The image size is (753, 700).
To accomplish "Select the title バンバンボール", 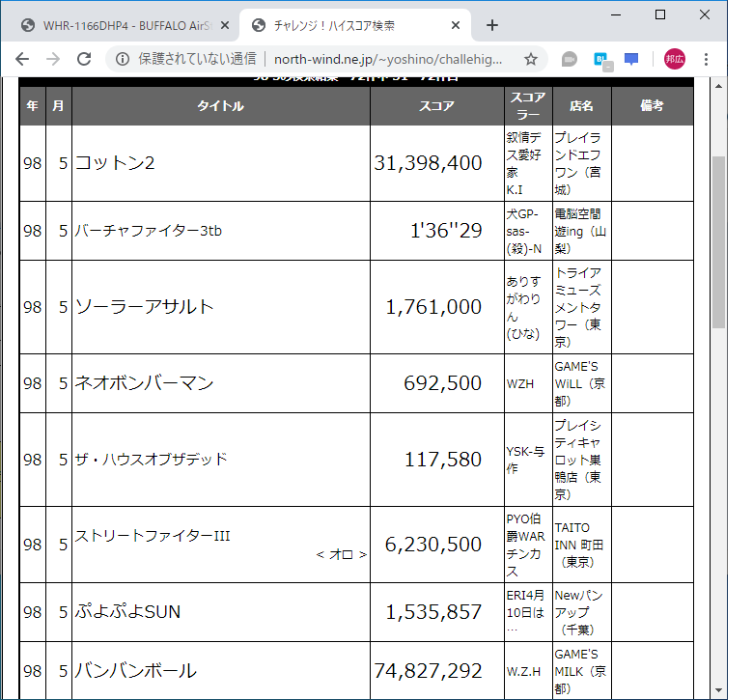I will (135, 671).
